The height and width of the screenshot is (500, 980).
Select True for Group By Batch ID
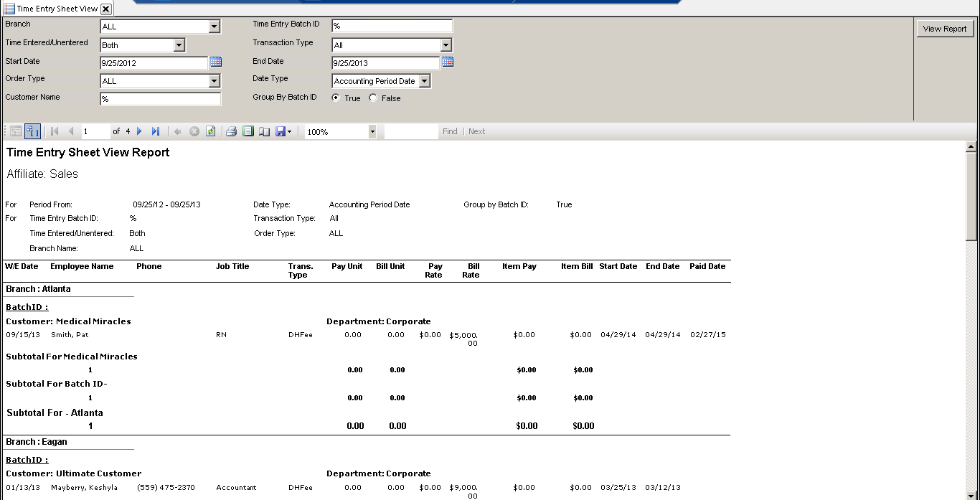(336, 98)
